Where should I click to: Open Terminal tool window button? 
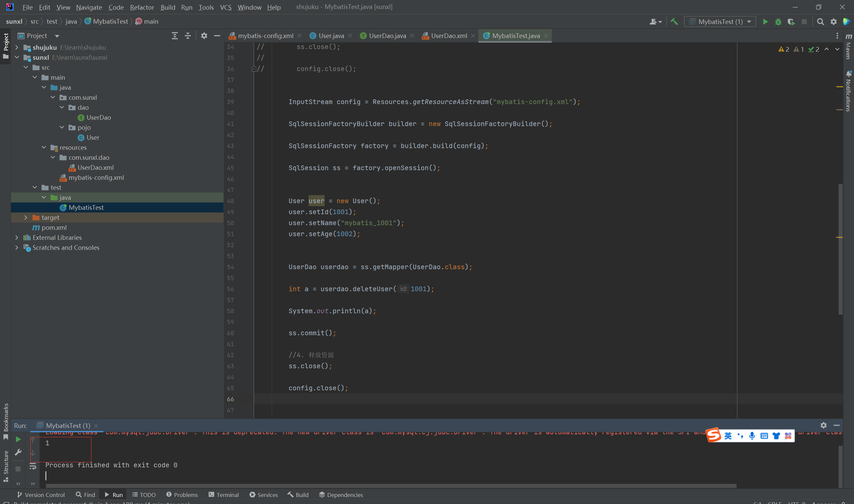tap(224, 495)
